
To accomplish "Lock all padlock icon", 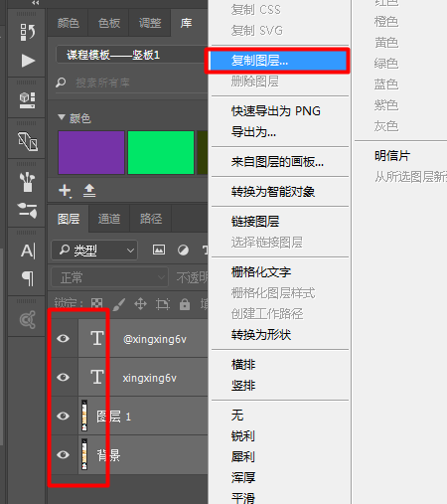I will 185,304.
